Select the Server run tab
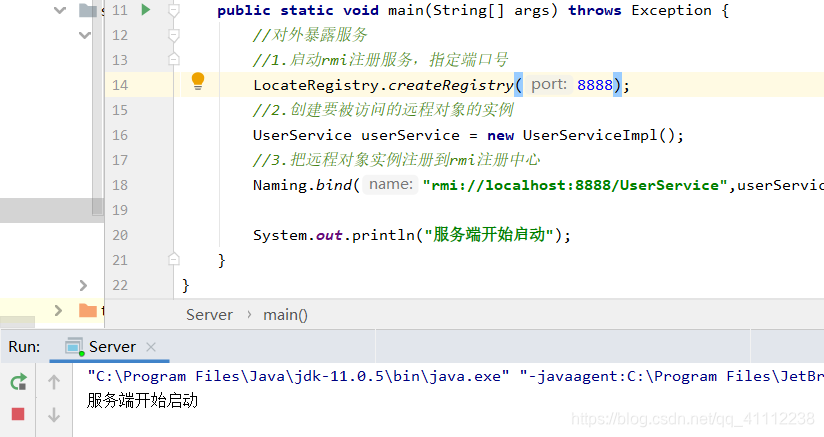The width and height of the screenshot is (824, 437). (x=112, y=347)
